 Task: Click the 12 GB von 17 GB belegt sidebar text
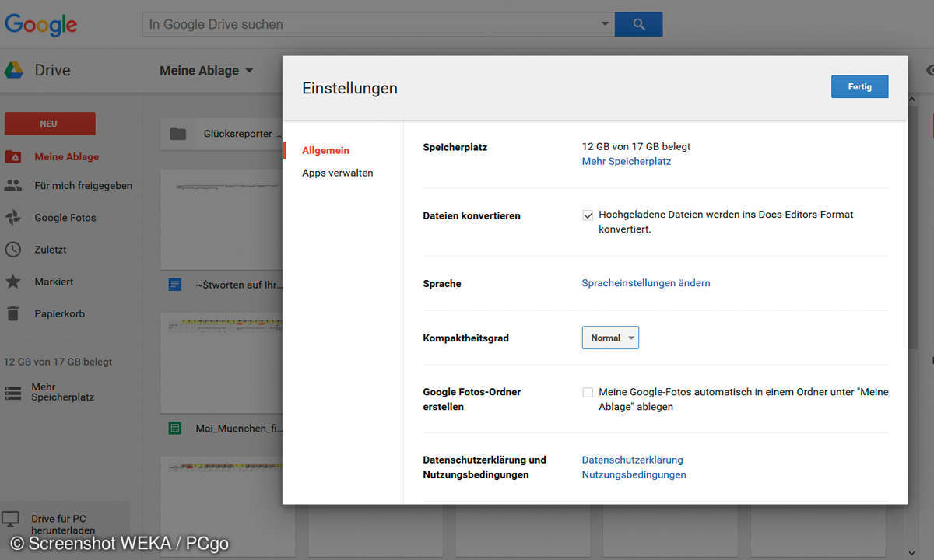click(58, 362)
